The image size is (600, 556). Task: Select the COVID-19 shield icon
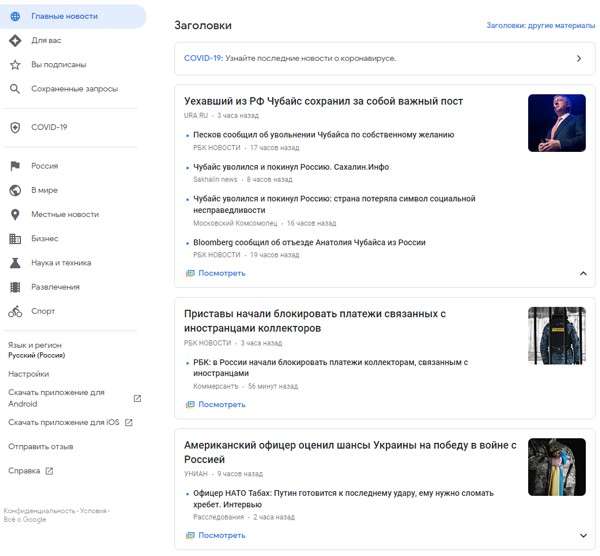[15, 127]
